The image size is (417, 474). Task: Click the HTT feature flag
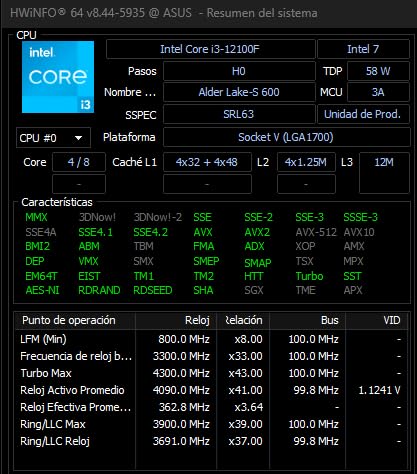254,276
